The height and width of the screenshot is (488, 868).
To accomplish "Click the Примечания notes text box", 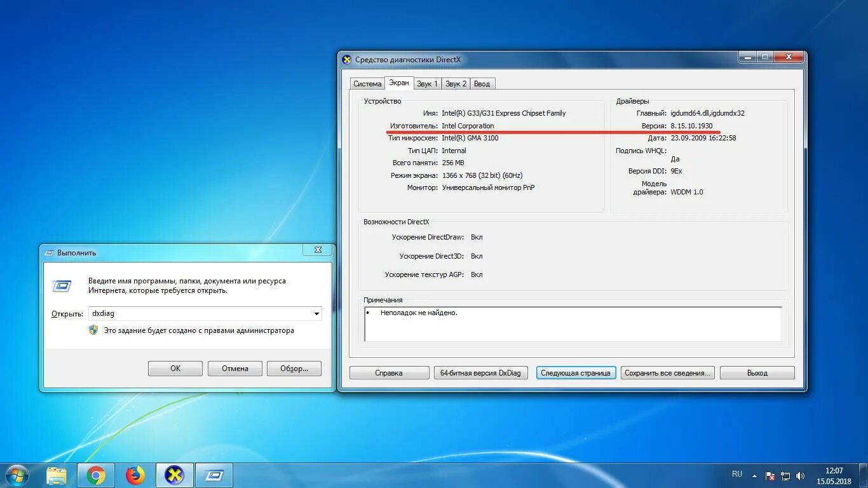I will coord(573,324).
